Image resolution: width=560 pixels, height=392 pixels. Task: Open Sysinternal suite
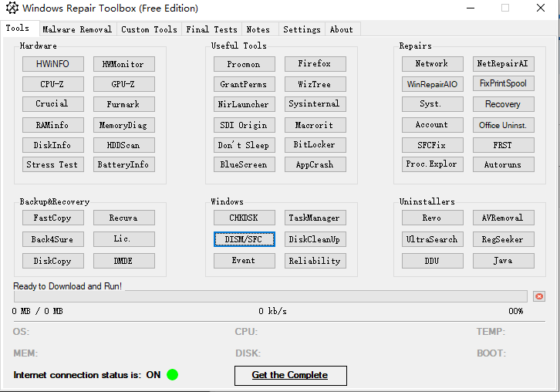pyautogui.click(x=315, y=104)
